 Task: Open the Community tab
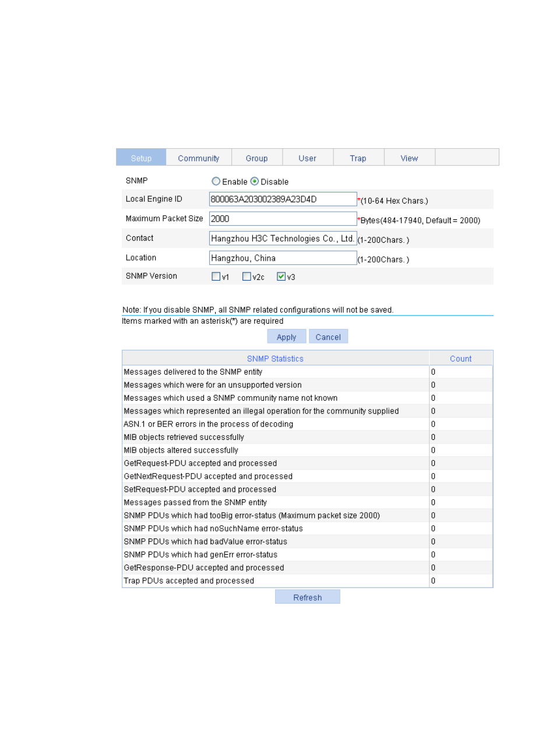pos(198,158)
